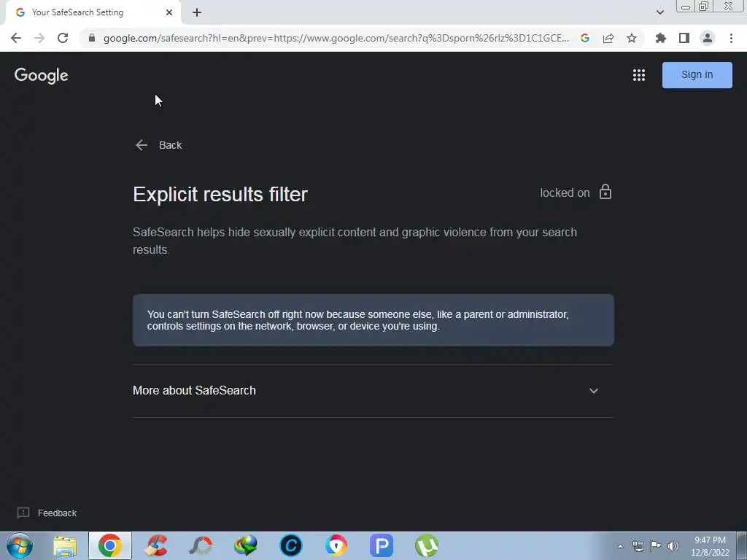
Task: Send Feedback from the bottom corner
Action: click(x=47, y=513)
